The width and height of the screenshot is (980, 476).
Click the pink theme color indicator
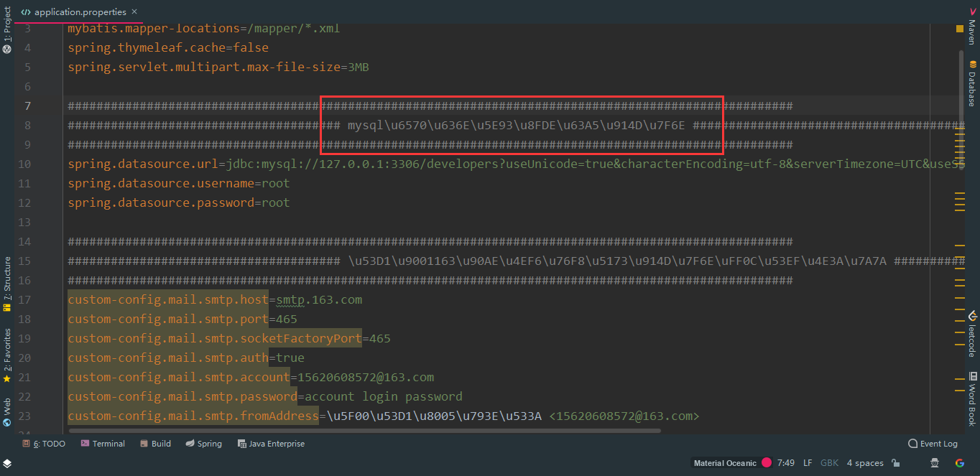point(766,463)
